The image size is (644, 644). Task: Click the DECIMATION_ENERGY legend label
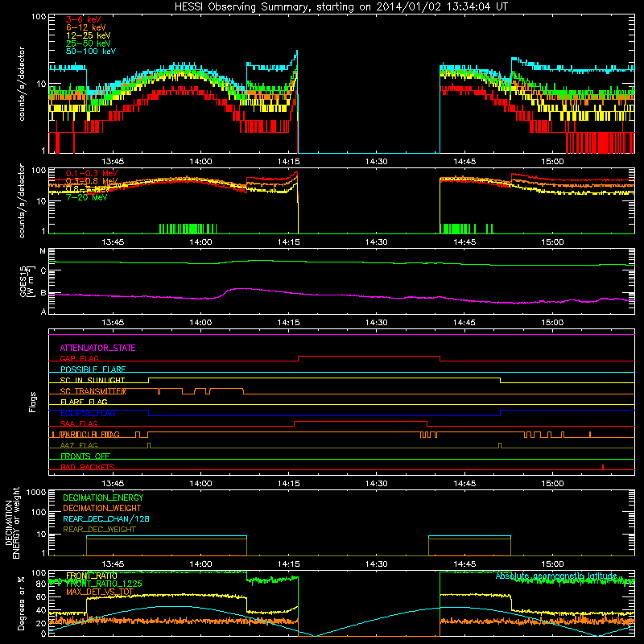point(103,497)
